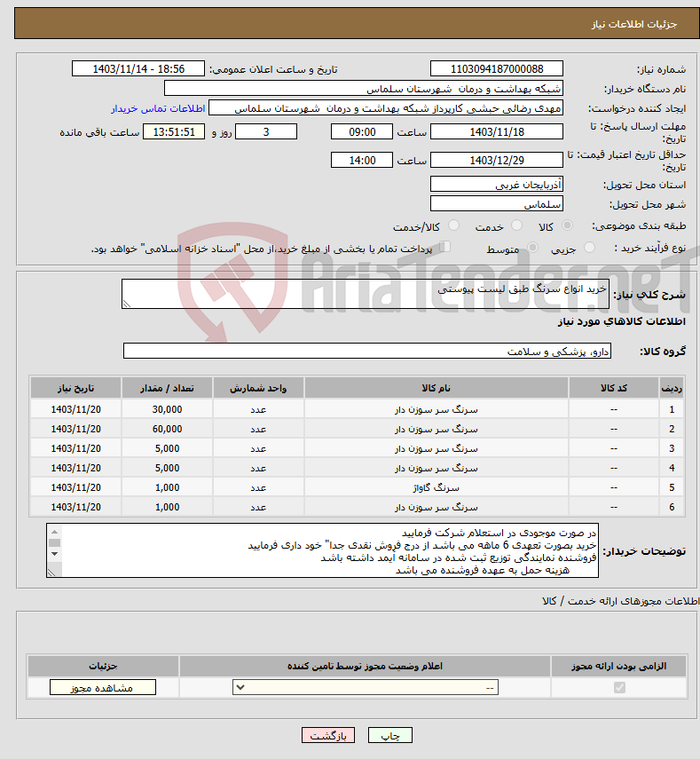Screen dimensions: 700x759
Task: Click the گروه کالا field دارو، پزشکی و سلامت
Action: tap(367, 351)
